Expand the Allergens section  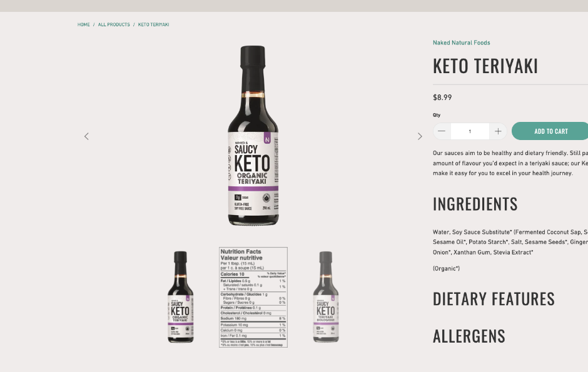click(x=469, y=336)
